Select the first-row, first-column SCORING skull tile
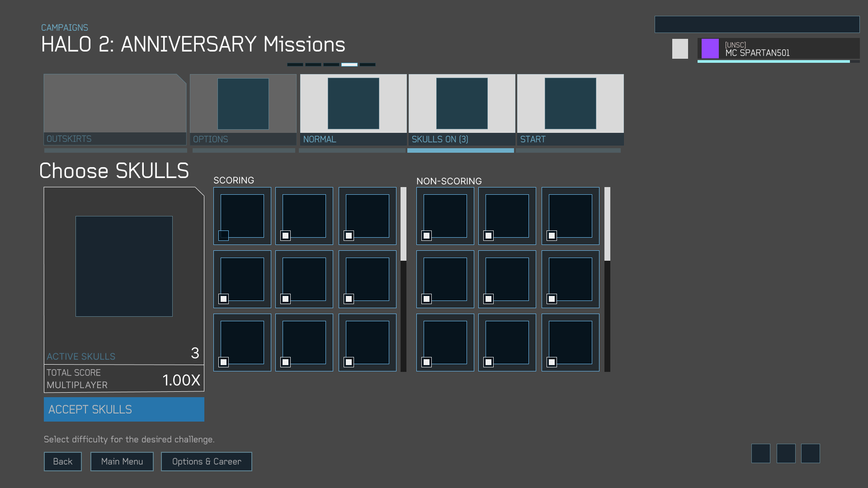Screen dimensions: 868x488 point(242,216)
